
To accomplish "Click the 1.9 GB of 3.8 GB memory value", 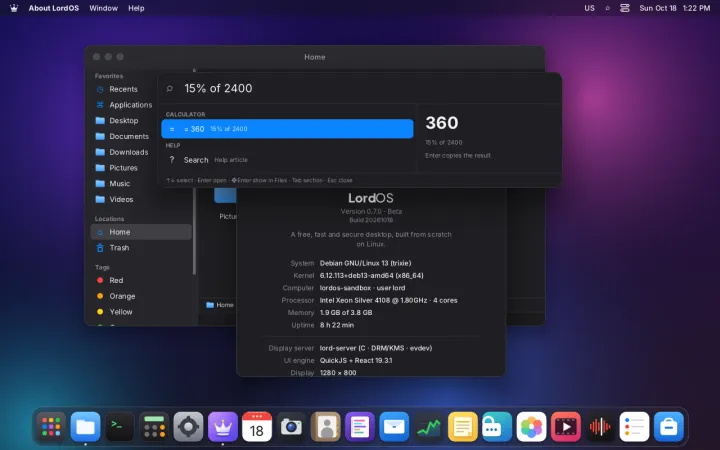I will pos(346,313).
